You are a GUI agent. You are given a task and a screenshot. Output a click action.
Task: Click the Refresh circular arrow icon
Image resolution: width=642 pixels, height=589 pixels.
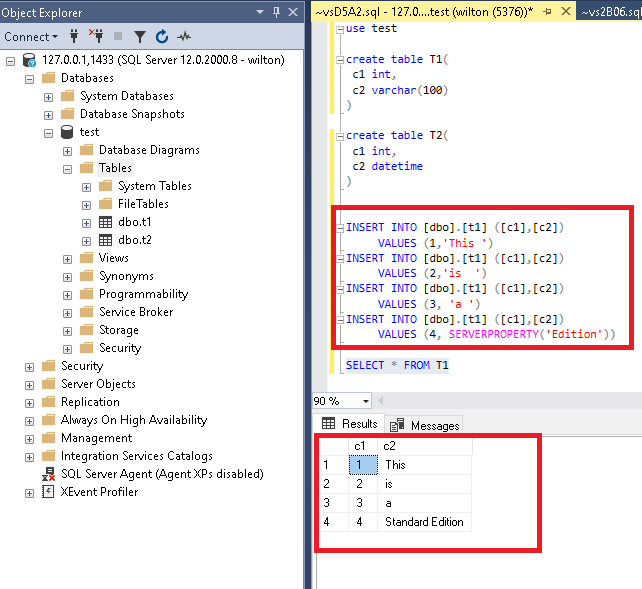162,36
